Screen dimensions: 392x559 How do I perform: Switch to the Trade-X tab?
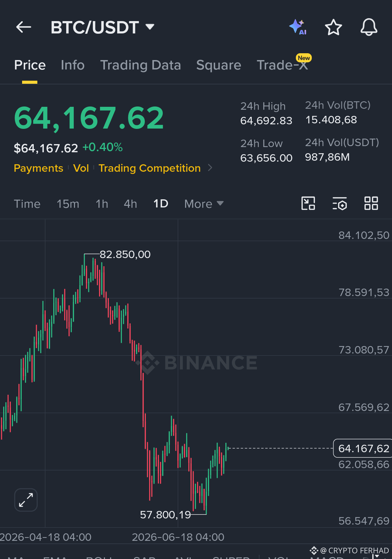click(283, 65)
